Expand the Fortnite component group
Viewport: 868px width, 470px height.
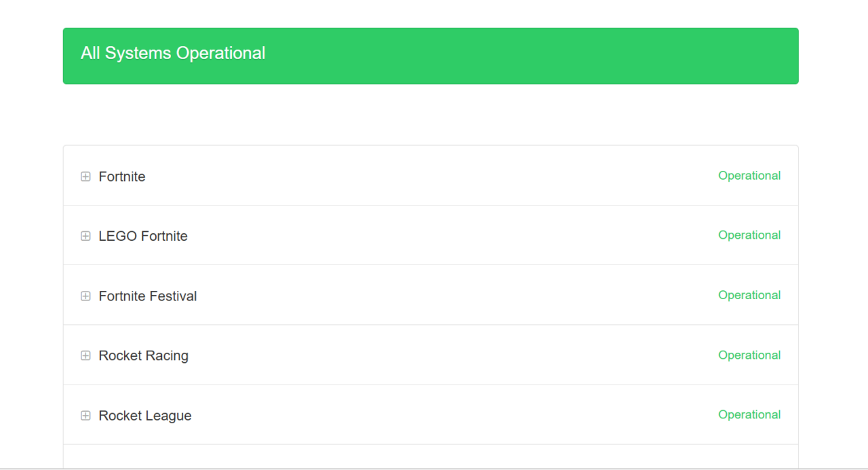(x=85, y=176)
